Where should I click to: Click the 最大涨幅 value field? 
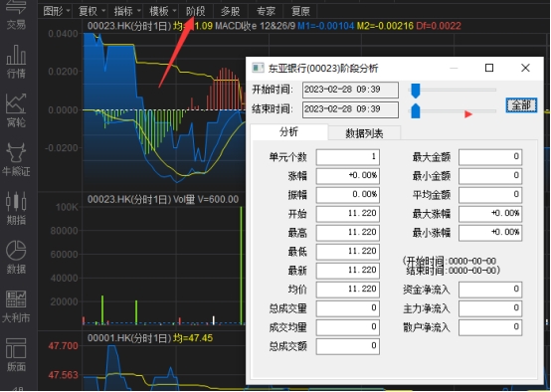coord(490,214)
